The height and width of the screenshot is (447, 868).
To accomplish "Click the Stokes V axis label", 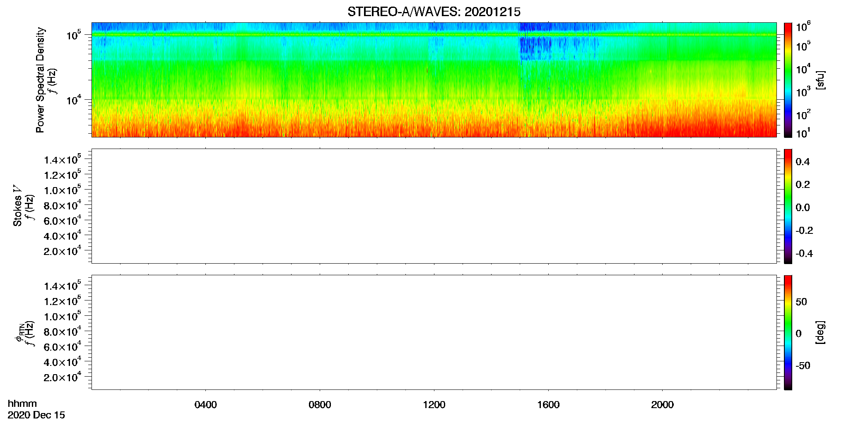I will [x=17, y=206].
